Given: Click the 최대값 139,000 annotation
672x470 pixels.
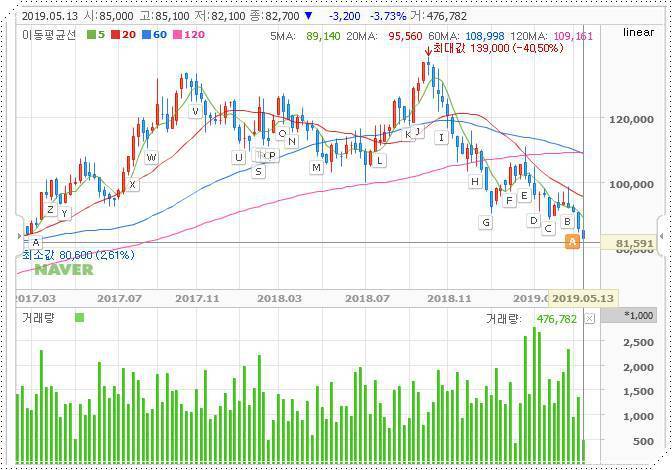Looking at the screenshot, I should [498, 48].
